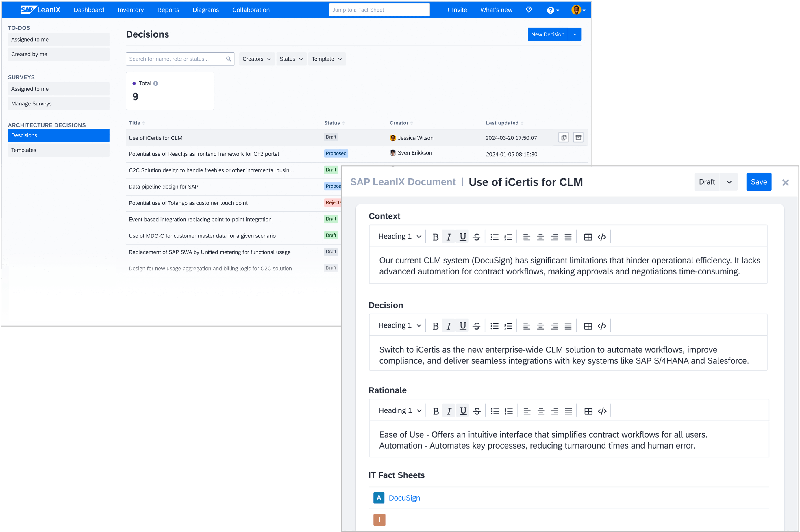This screenshot has height=532, width=800.
Task: Open the Diagrams menu
Action: pyautogui.click(x=206, y=10)
